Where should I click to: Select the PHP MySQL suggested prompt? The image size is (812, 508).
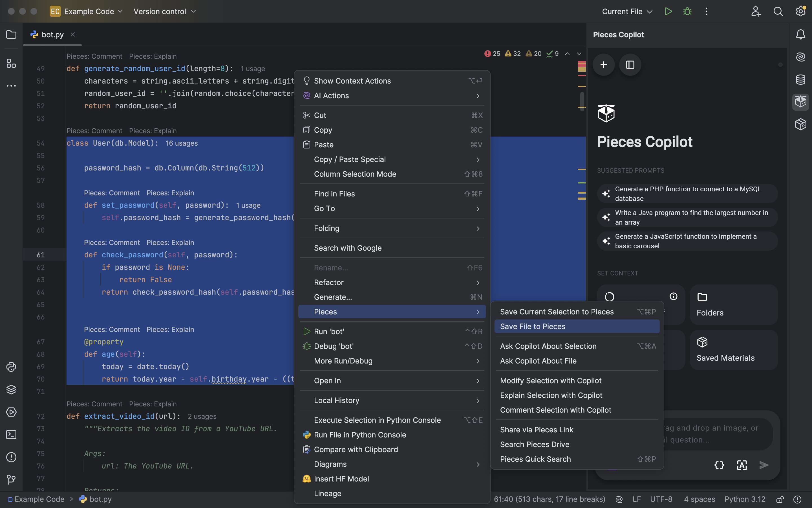tap(687, 194)
